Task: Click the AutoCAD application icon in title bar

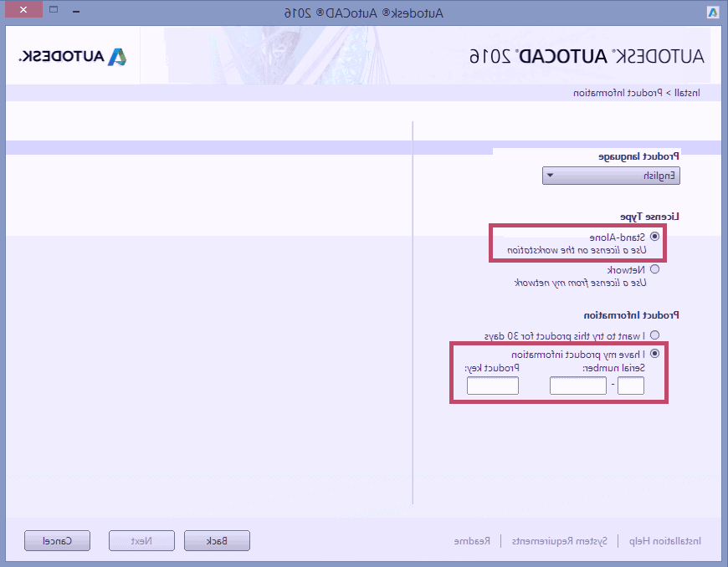Action: 713,13
